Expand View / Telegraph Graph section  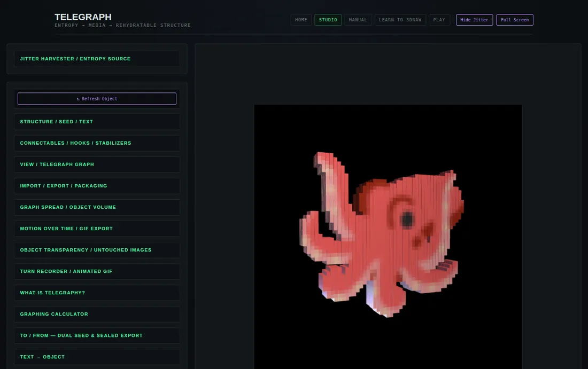(97, 164)
